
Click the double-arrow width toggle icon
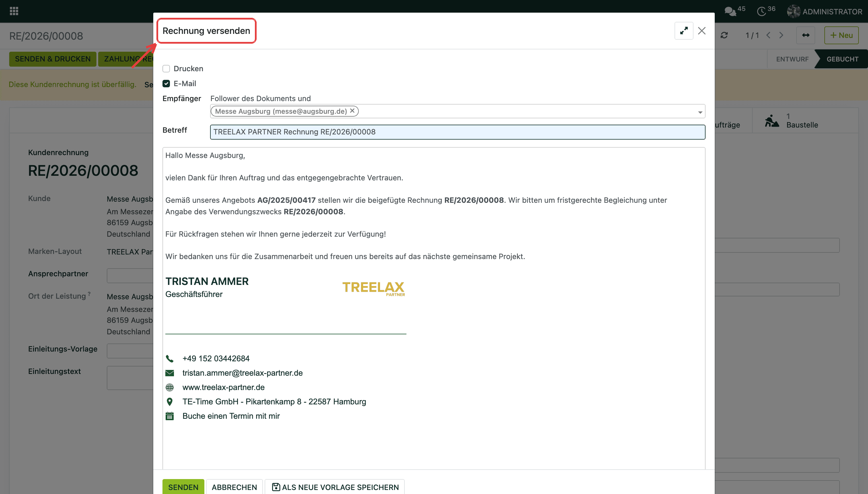click(x=806, y=35)
